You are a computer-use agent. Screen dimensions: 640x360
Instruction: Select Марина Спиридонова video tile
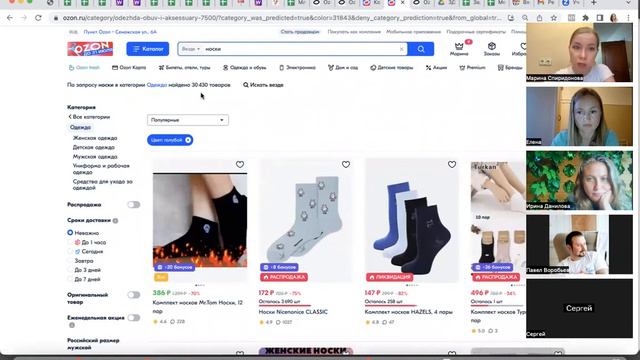coord(579,52)
